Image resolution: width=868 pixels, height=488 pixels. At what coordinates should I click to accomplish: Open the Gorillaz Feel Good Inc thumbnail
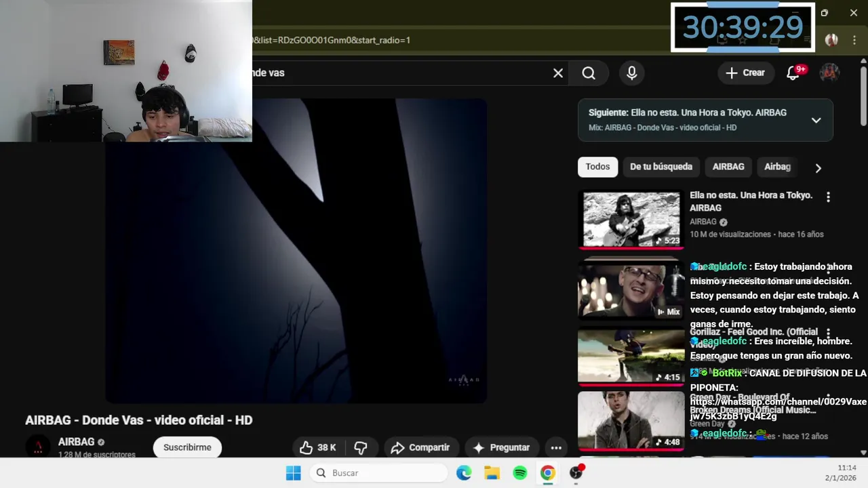(x=631, y=357)
